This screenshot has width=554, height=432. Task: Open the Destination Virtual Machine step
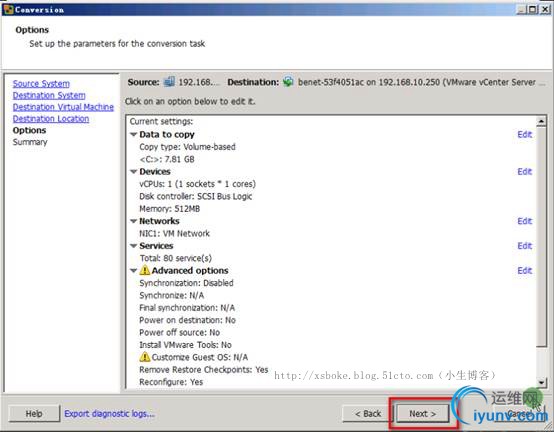tap(63, 107)
